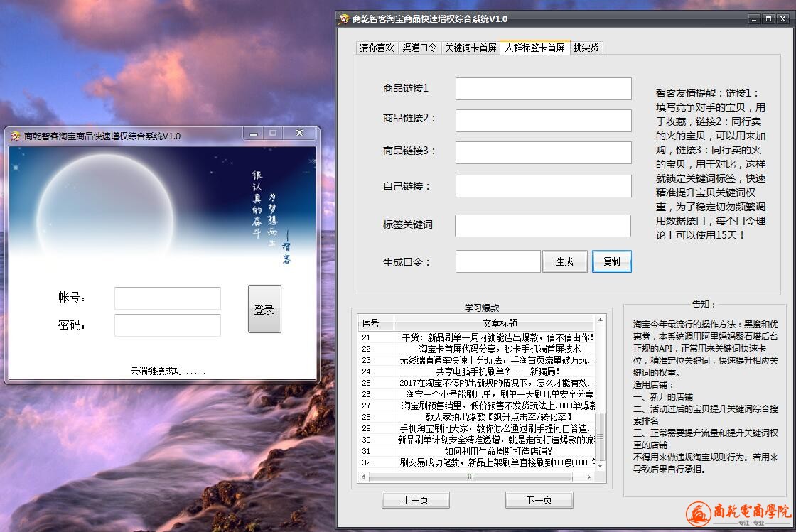Select the 关键词卡首屏 tab
Image resolution: width=796 pixels, height=532 pixels.
(x=470, y=48)
